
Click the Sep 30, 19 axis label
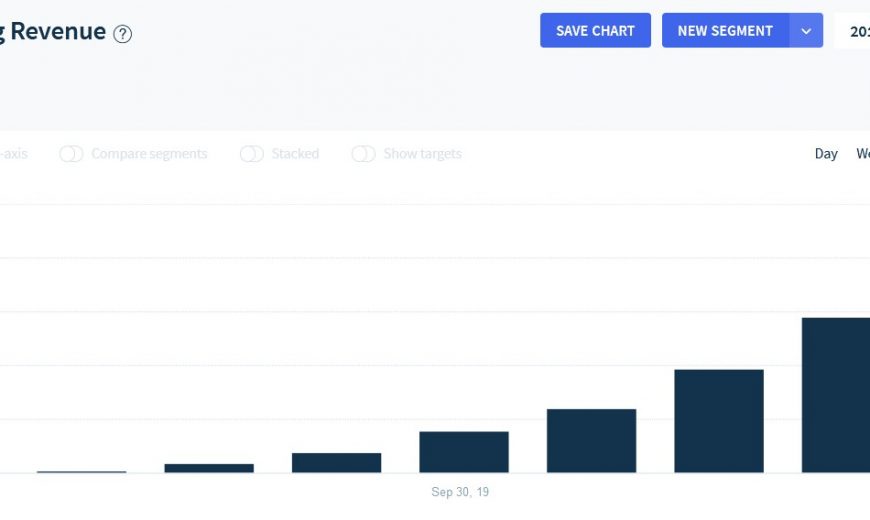pos(460,492)
